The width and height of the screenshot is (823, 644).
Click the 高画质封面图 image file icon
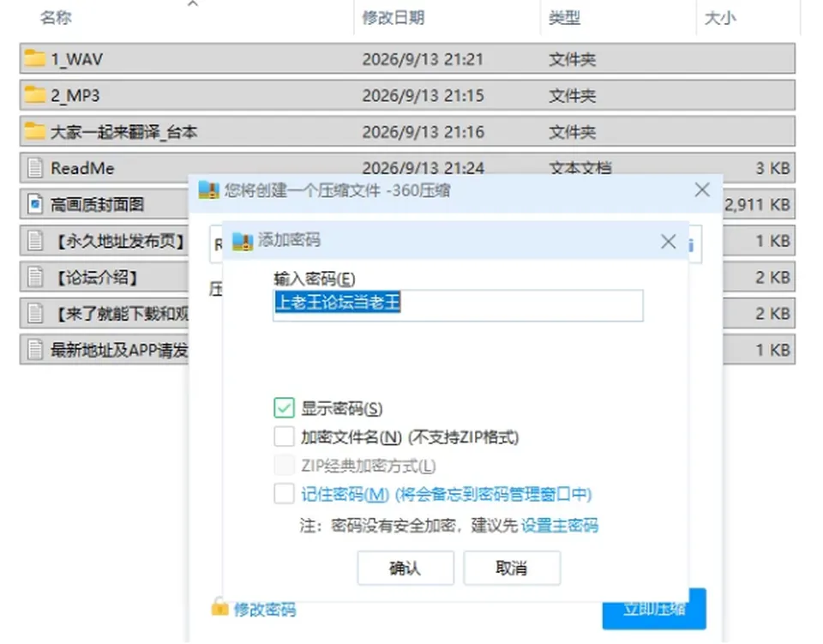(x=35, y=204)
